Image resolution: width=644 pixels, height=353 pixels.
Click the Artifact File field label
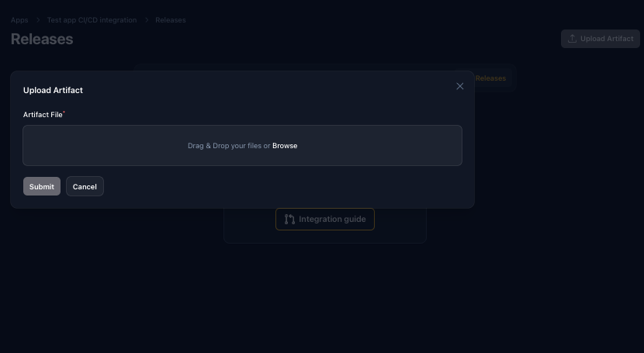(x=43, y=115)
